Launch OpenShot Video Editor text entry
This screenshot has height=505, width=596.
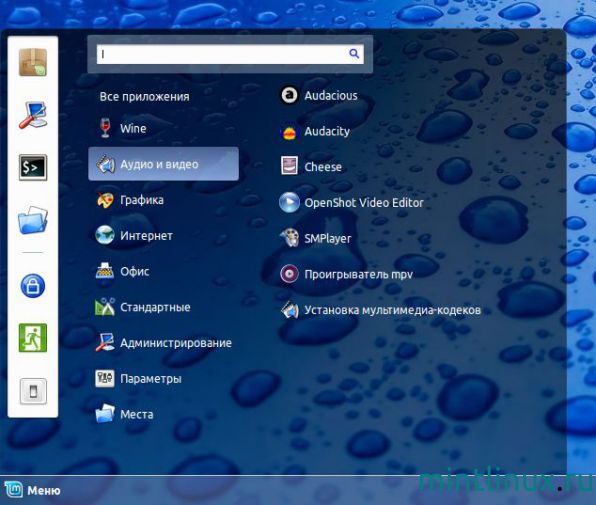(x=364, y=203)
